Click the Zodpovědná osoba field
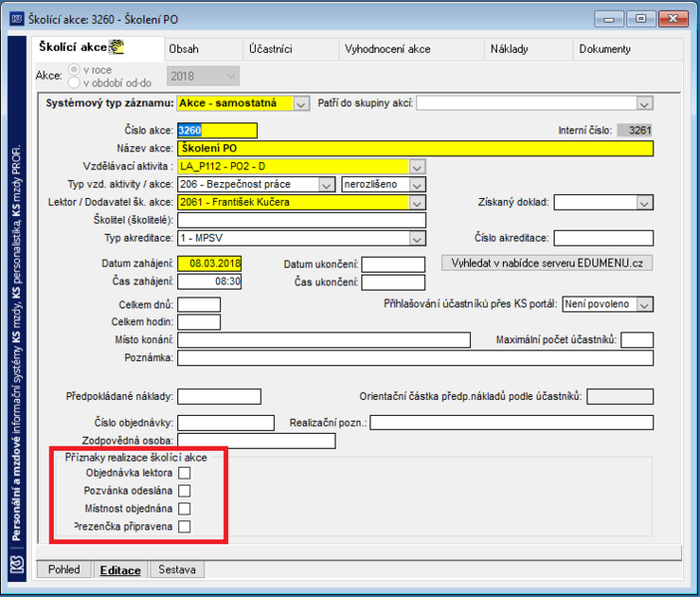The height and width of the screenshot is (597, 700). [256, 441]
